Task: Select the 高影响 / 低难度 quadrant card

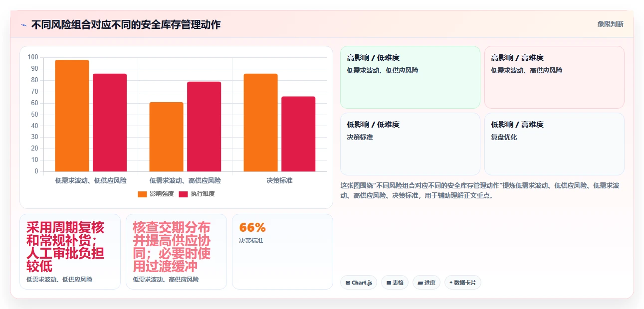Action: tap(410, 77)
